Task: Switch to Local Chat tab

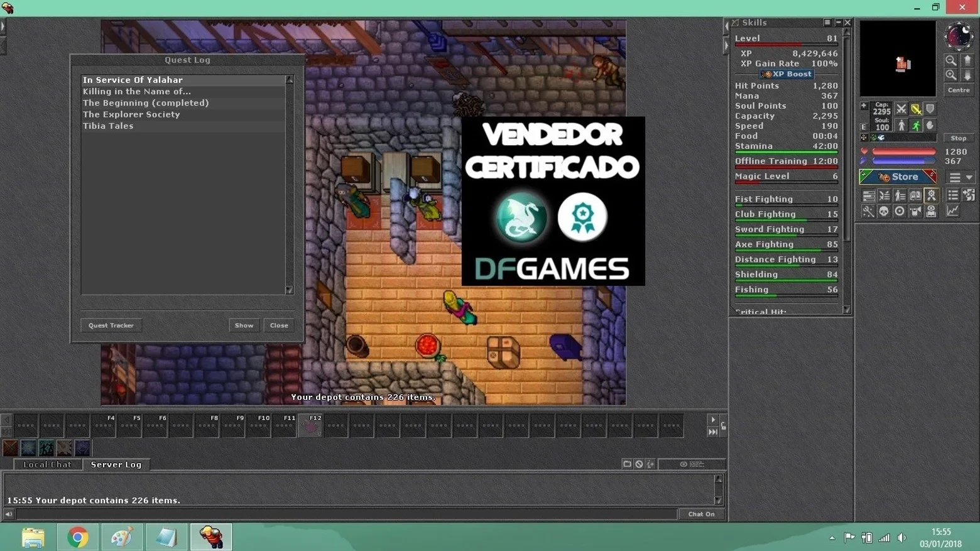Action: 48,464
